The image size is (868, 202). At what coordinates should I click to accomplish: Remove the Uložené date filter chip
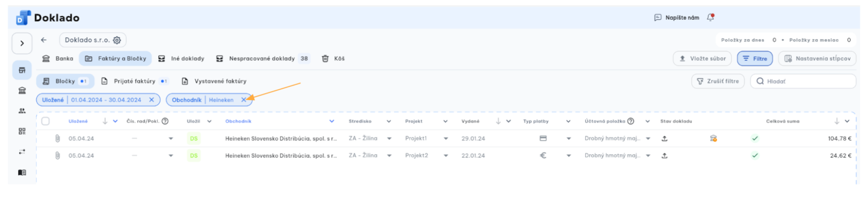pyautogui.click(x=151, y=100)
